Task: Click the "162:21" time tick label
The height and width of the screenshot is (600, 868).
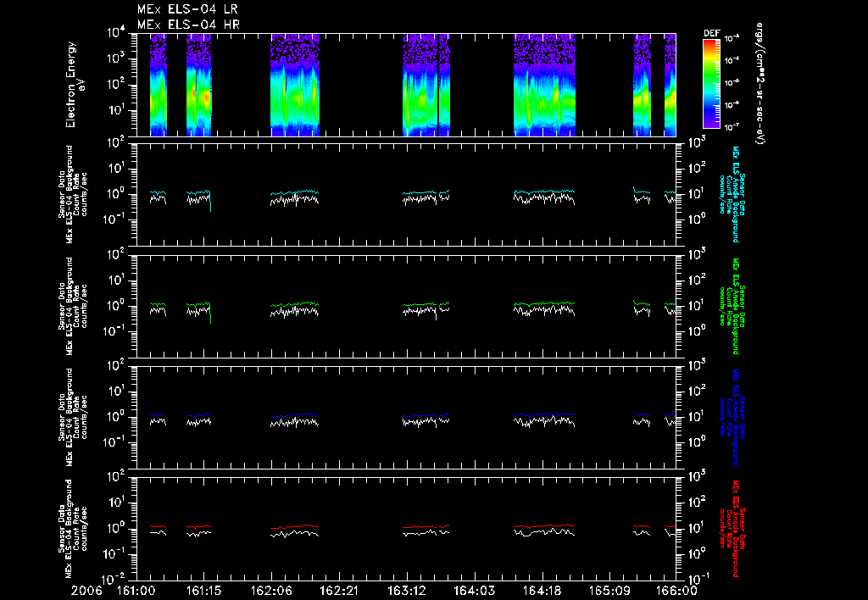Action: pyautogui.click(x=339, y=591)
